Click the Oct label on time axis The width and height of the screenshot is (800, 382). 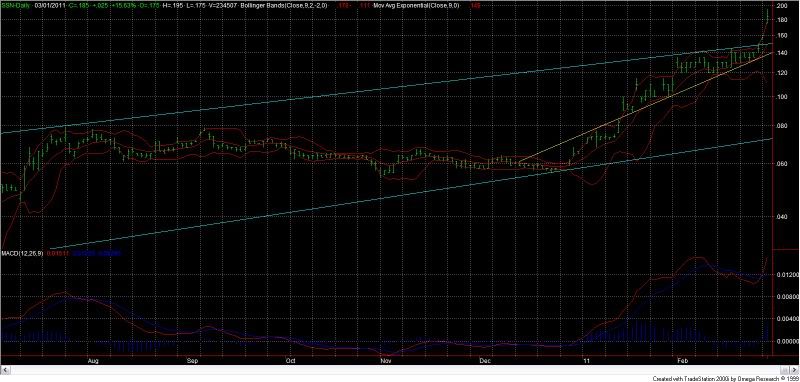290,361
